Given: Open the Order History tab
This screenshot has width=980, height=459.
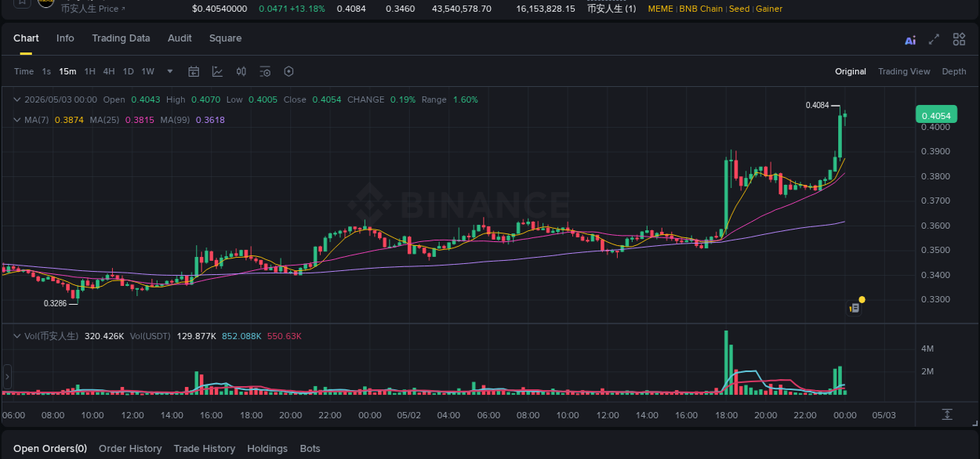Looking at the screenshot, I should click(x=130, y=449).
